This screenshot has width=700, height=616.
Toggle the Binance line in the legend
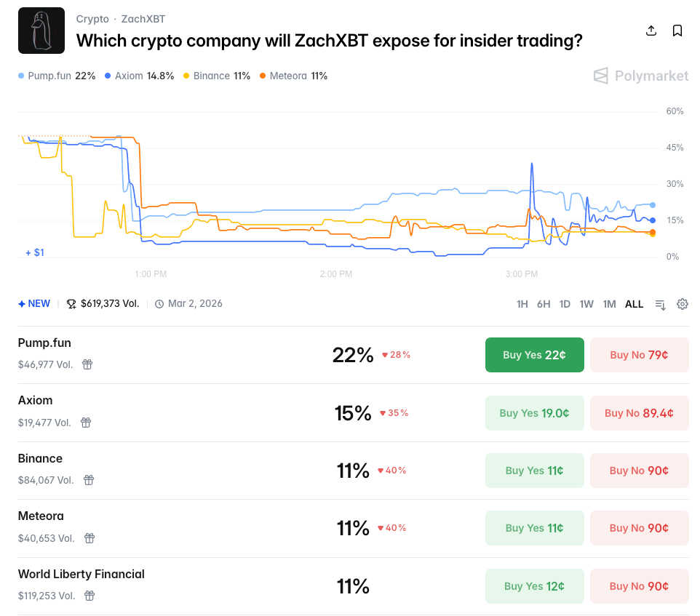(211, 76)
